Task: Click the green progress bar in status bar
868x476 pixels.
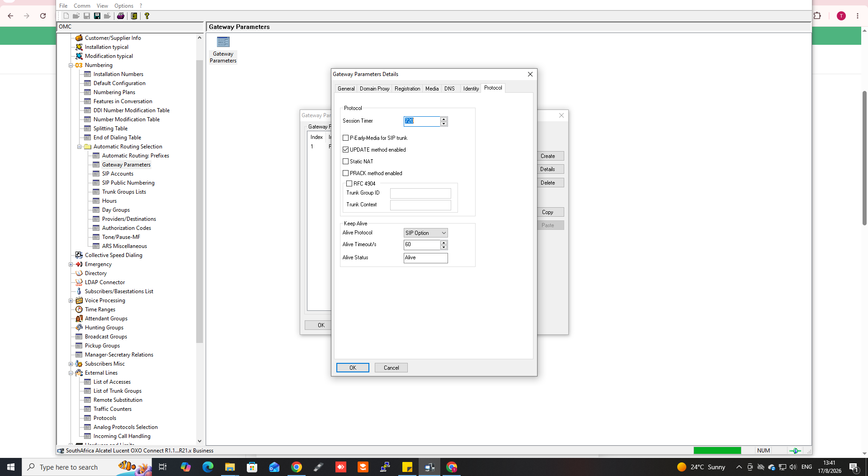Action: coord(717,451)
